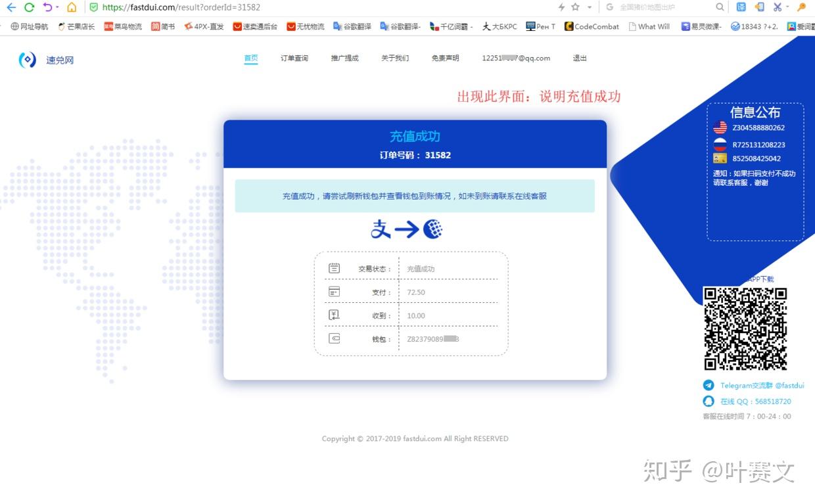Click the 在线 QQ chat icon
The height and width of the screenshot is (504, 815).
click(x=709, y=401)
